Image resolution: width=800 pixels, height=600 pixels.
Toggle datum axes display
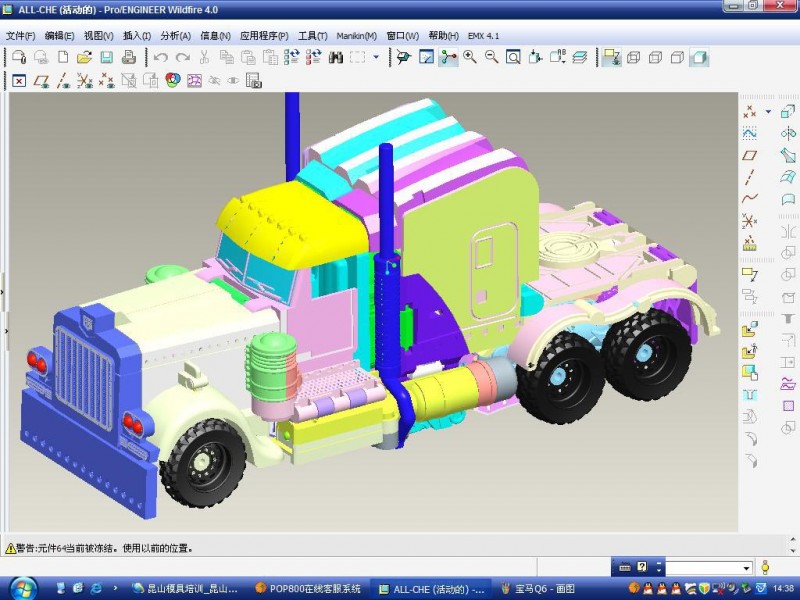(x=63, y=81)
